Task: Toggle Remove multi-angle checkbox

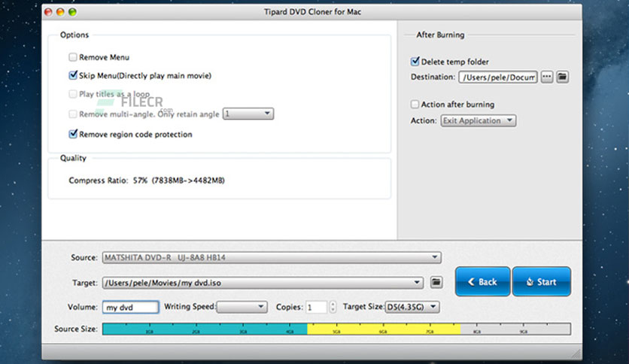Action: coord(73,114)
